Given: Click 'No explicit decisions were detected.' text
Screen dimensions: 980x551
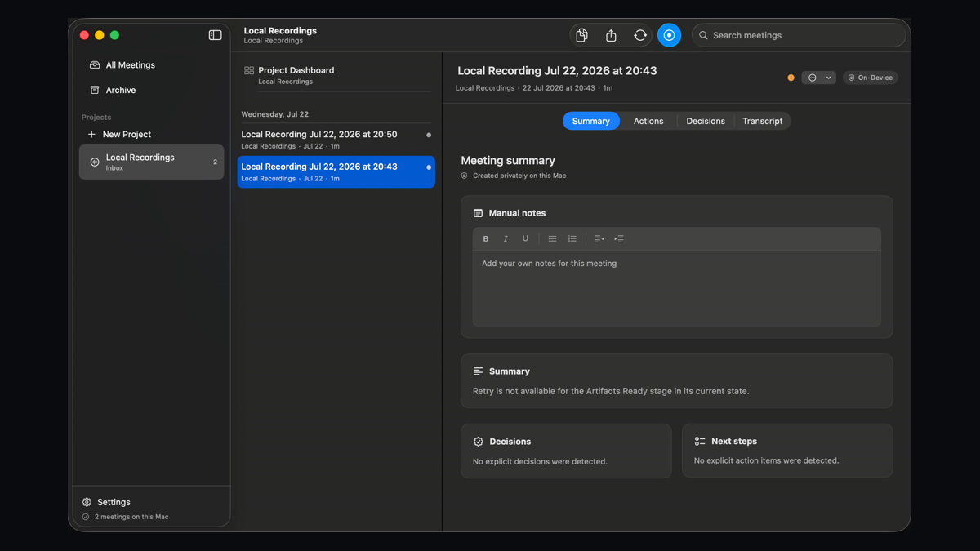Looking at the screenshot, I should click(540, 461).
